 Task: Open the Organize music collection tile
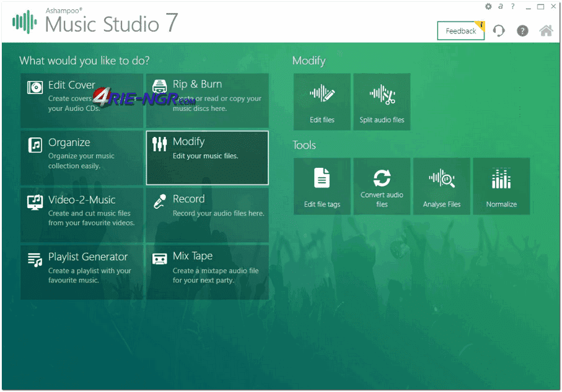click(82, 158)
